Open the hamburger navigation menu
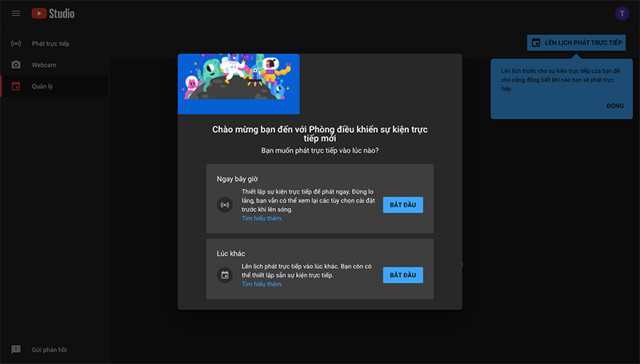 click(16, 14)
